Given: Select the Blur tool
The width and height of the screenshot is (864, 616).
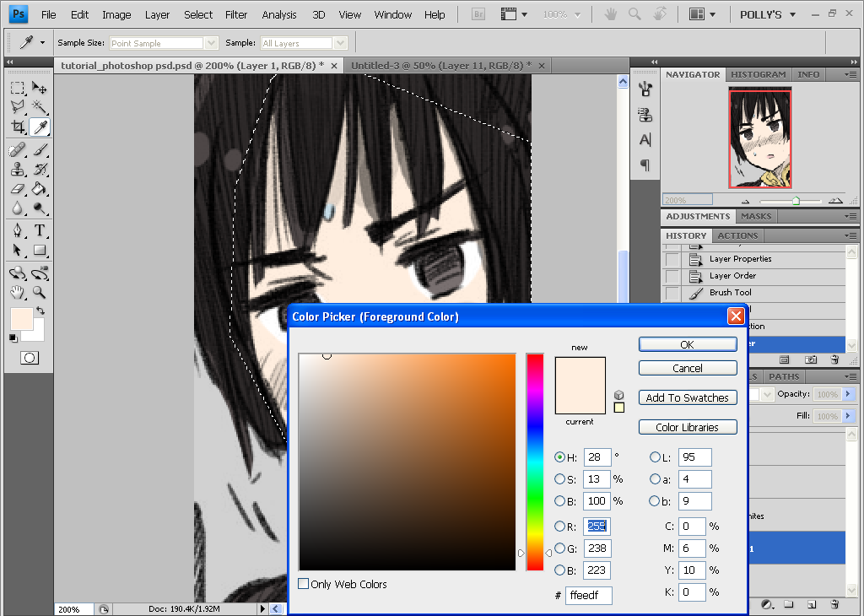Looking at the screenshot, I should coord(18,208).
